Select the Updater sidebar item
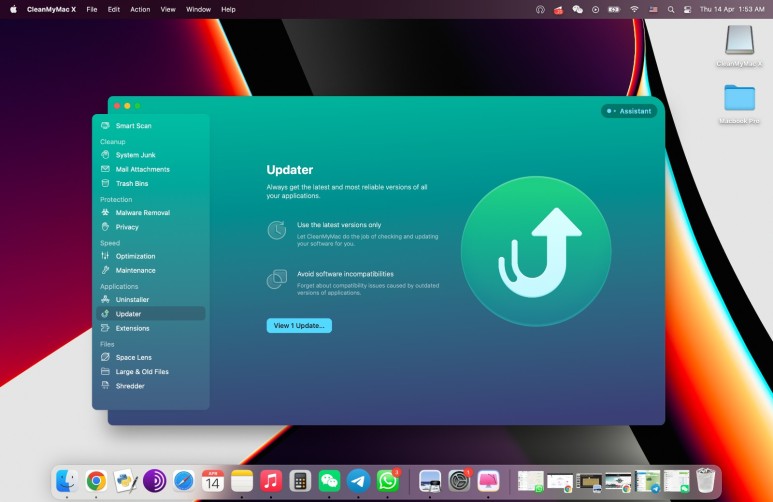 (151, 314)
